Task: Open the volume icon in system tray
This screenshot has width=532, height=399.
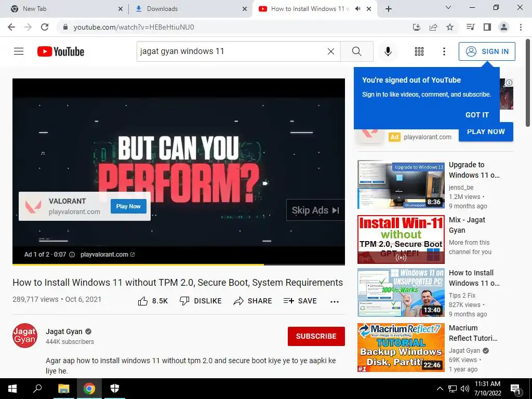Action: (x=465, y=389)
